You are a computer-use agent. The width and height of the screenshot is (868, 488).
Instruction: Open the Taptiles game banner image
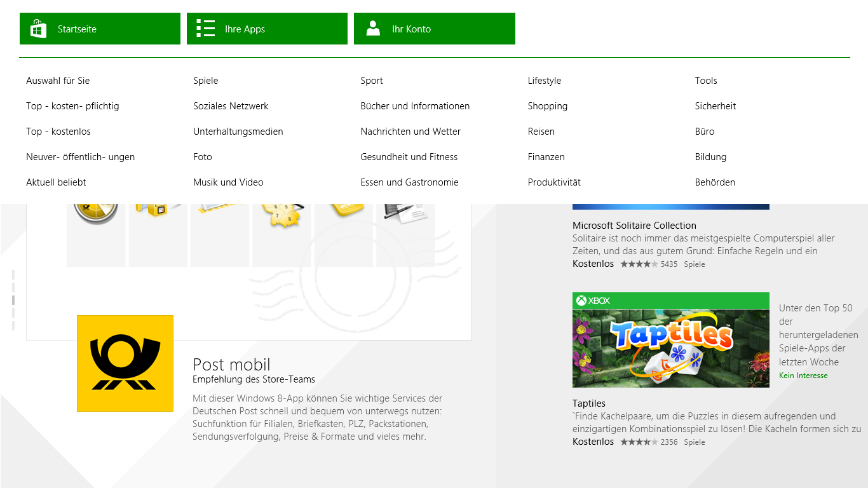(671, 348)
